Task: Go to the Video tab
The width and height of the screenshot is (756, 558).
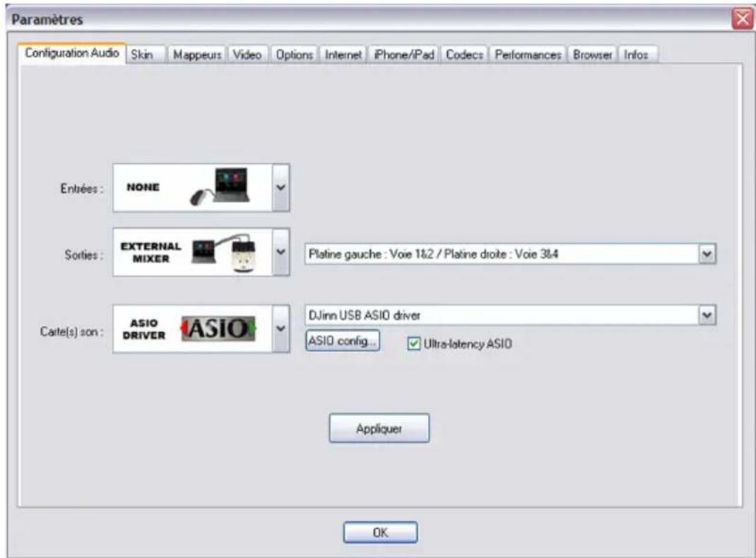Action: click(x=247, y=55)
